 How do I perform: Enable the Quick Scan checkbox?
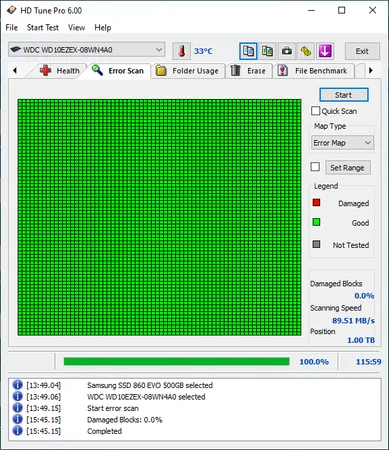[x=315, y=111]
